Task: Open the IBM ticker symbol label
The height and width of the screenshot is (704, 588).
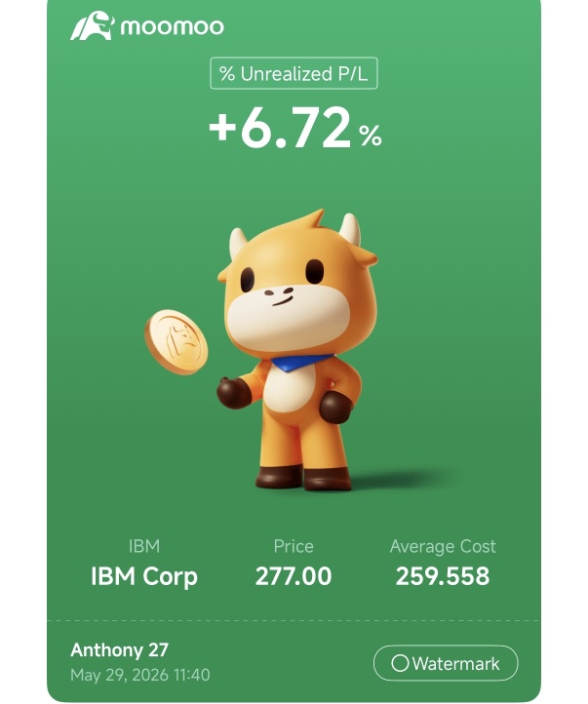Action: (144, 546)
